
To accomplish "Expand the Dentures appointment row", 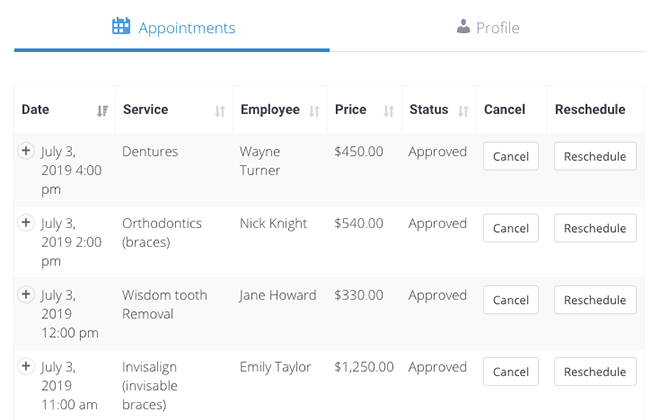I will point(26,151).
